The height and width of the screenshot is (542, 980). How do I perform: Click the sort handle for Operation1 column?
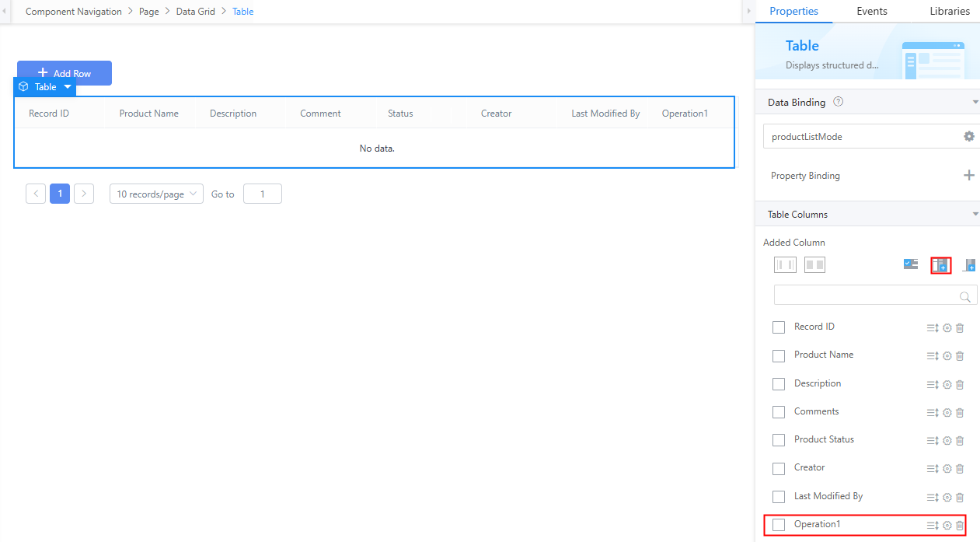coord(933,526)
